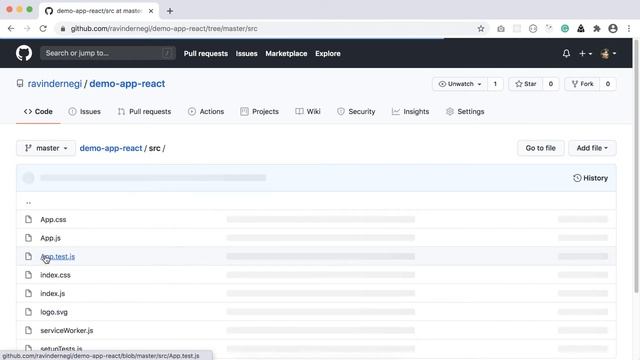The width and height of the screenshot is (640, 360).
Task: Fork the repository
Action: click(582, 84)
